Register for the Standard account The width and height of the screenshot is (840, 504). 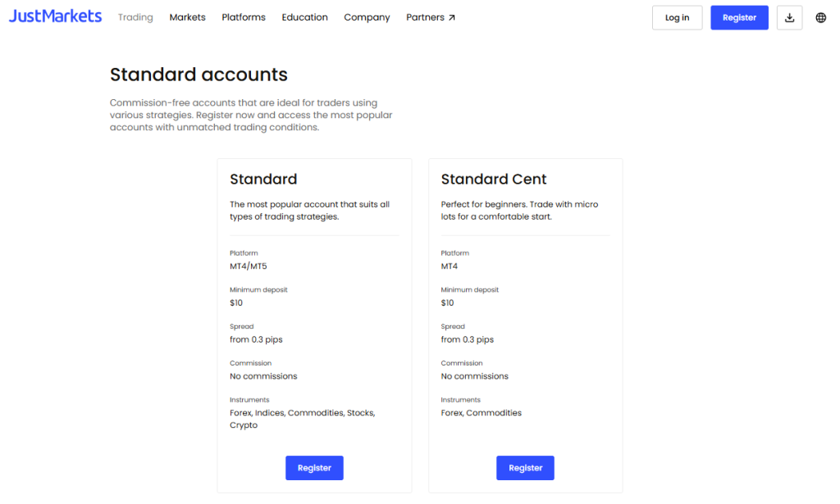[x=314, y=468]
